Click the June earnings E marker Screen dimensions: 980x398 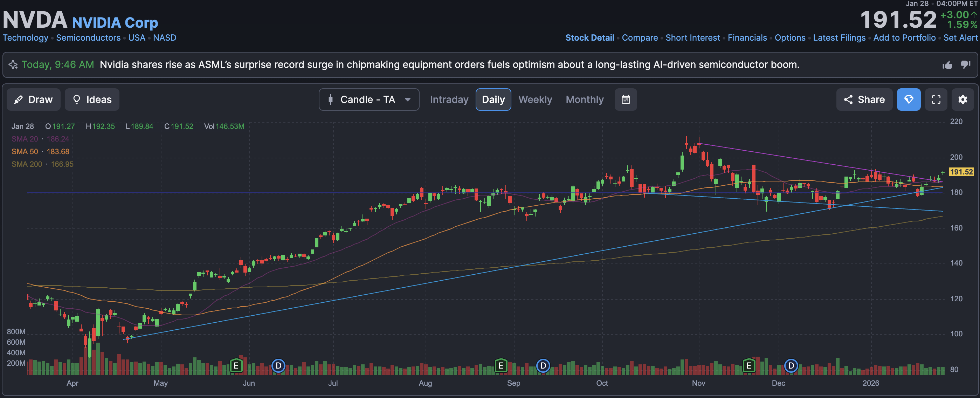point(236,366)
